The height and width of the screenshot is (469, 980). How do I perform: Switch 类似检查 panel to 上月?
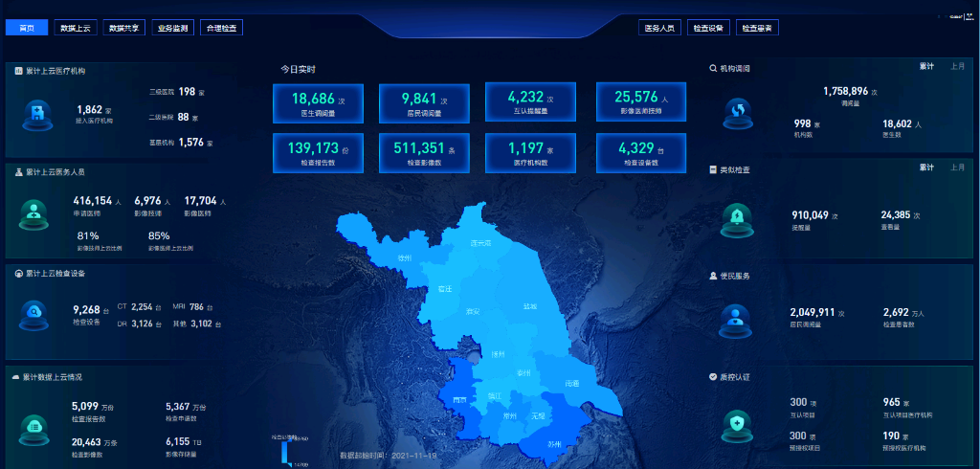[x=957, y=167]
